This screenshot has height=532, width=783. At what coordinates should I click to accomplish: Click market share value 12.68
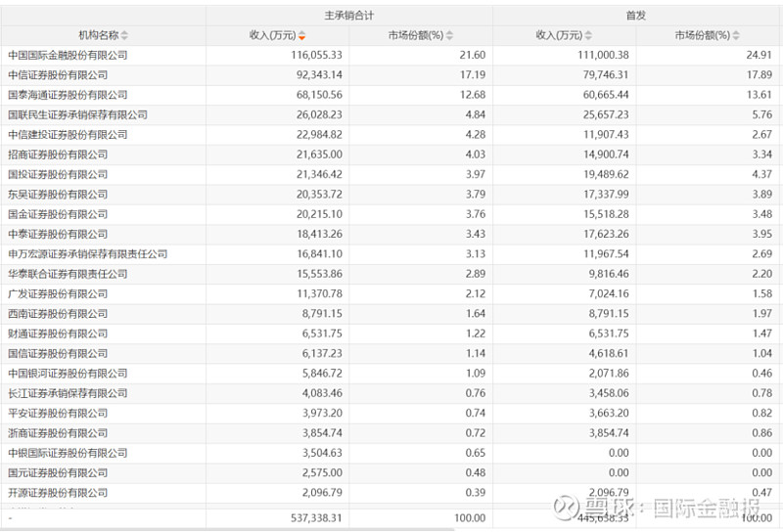click(x=473, y=95)
